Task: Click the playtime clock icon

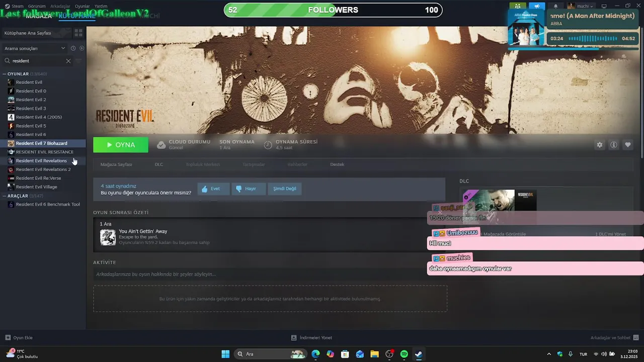Action: click(x=268, y=145)
